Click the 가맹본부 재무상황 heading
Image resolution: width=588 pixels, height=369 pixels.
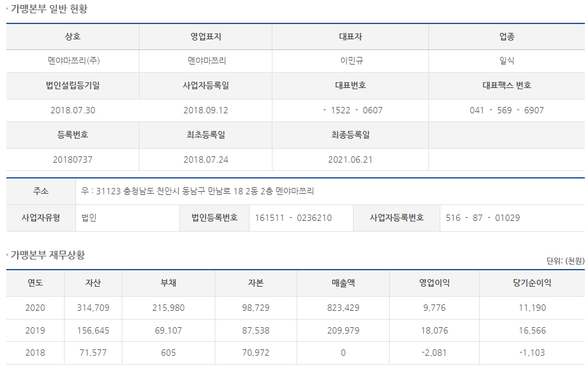pyautogui.click(x=48, y=255)
